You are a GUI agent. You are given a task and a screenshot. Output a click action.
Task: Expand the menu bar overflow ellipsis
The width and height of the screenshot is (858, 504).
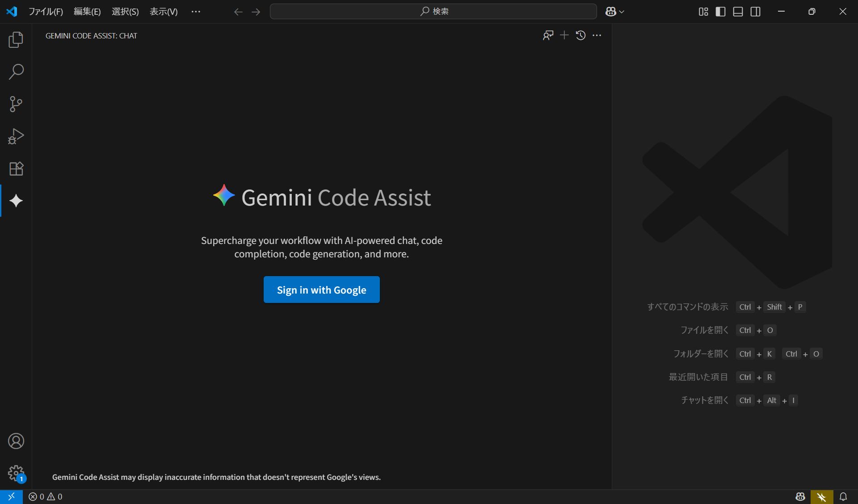tap(196, 12)
